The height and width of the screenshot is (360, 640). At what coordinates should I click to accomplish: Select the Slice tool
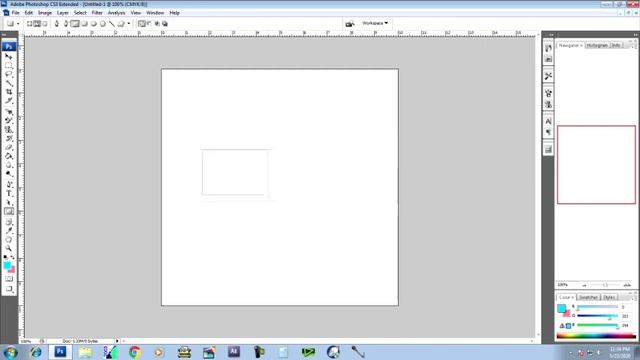click(9, 101)
